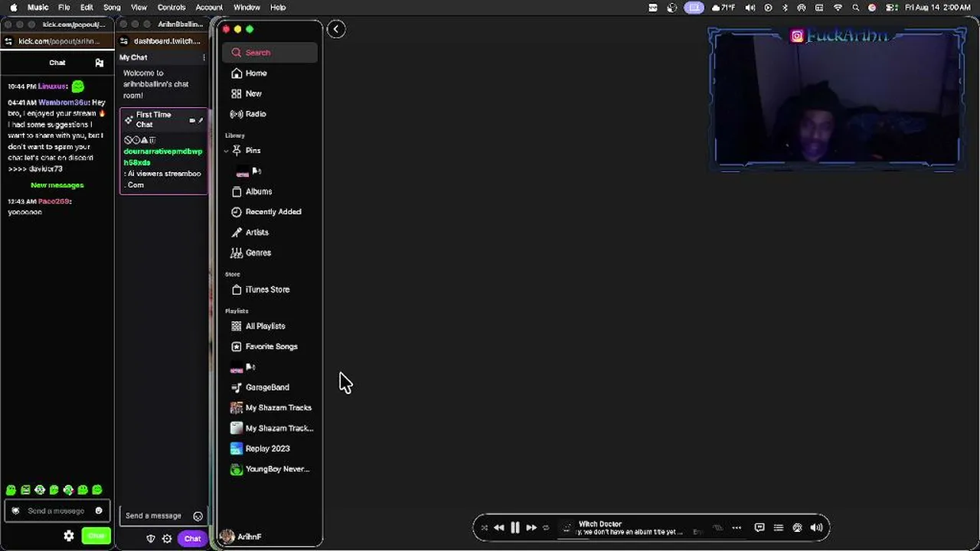980x551 pixels.
Task: Skip back to the previous track
Action: [x=499, y=527]
